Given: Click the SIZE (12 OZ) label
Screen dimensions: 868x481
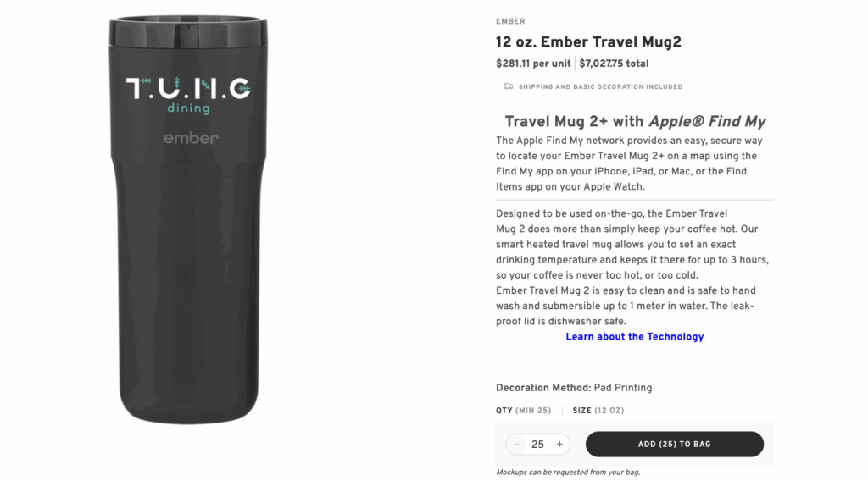Looking at the screenshot, I should 598,411.
